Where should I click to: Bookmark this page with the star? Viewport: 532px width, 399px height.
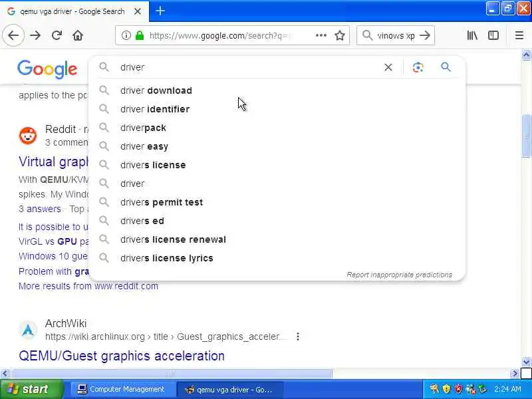click(x=340, y=35)
